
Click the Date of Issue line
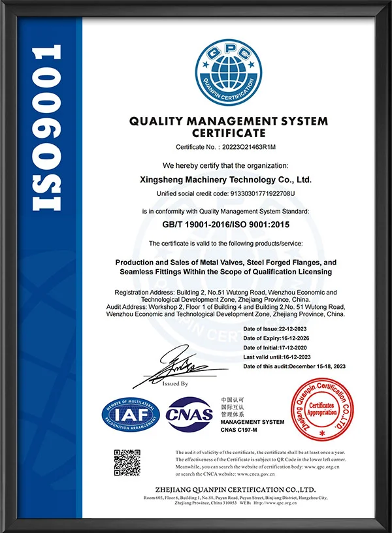[x=282, y=329]
